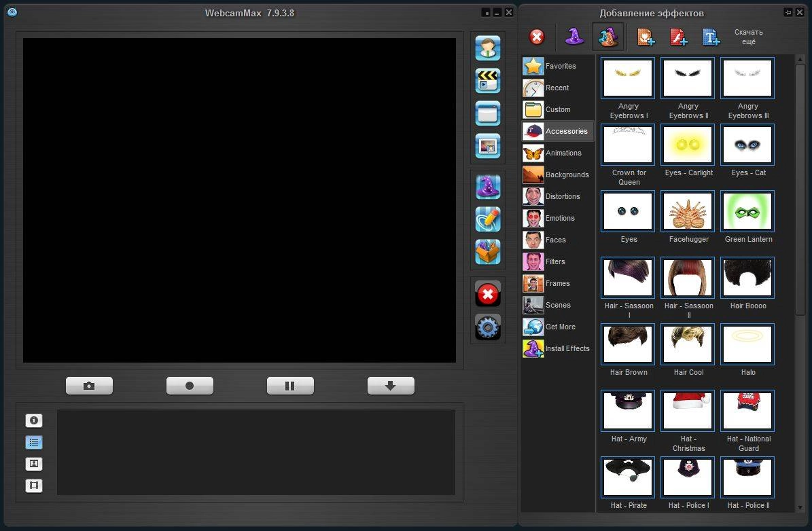Apply the Eyes - Cat effect
Screen dimensions: 812x531
click(747, 145)
